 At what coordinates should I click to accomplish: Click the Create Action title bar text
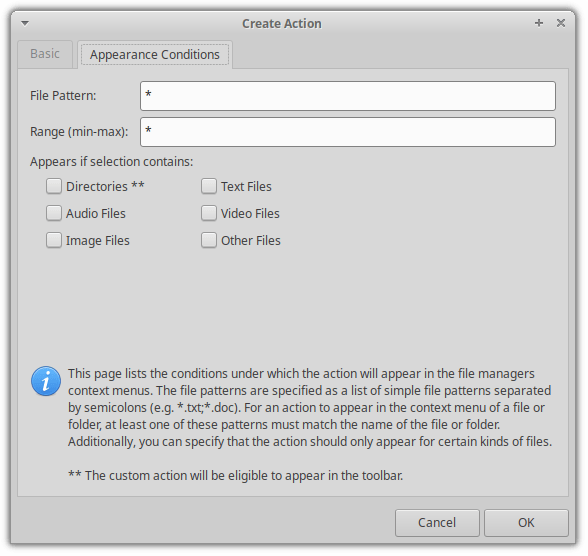tap(282, 24)
